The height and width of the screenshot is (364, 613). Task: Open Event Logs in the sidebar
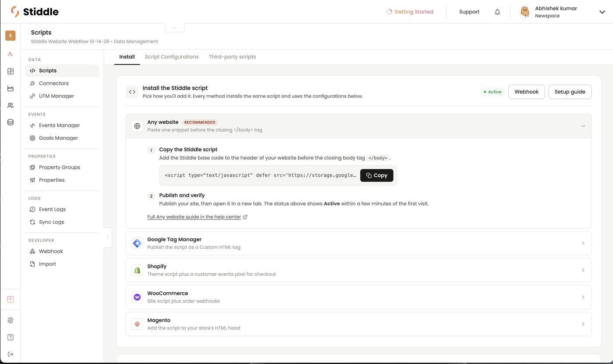coord(63,209)
